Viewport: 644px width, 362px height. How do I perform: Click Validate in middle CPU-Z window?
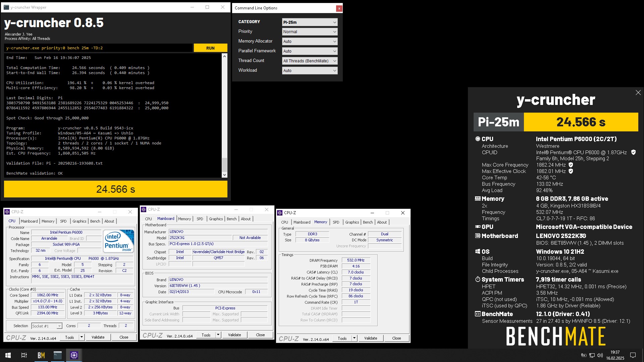point(234,335)
